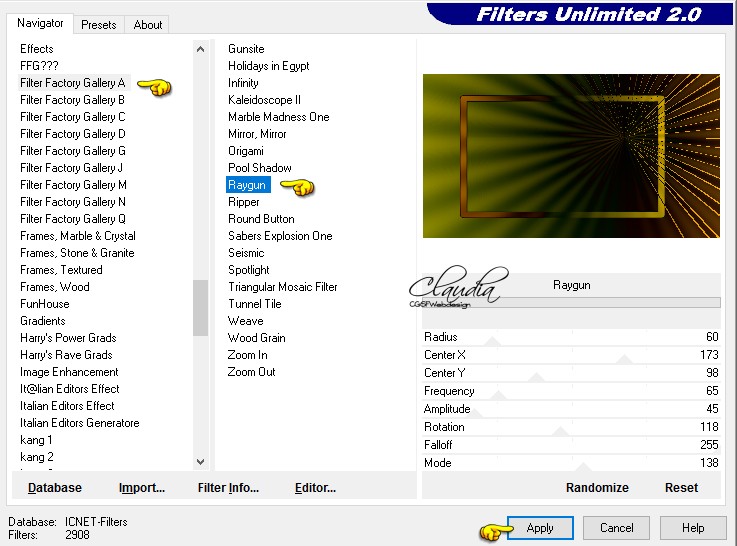This screenshot has height=546, width=737.
Task: Open the Database menu button
Action: tap(55, 488)
